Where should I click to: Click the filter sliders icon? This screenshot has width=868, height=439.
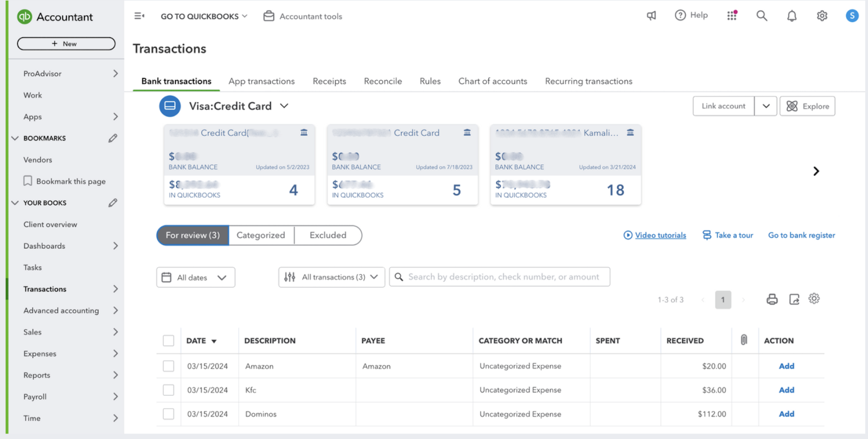tap(290, 277)
